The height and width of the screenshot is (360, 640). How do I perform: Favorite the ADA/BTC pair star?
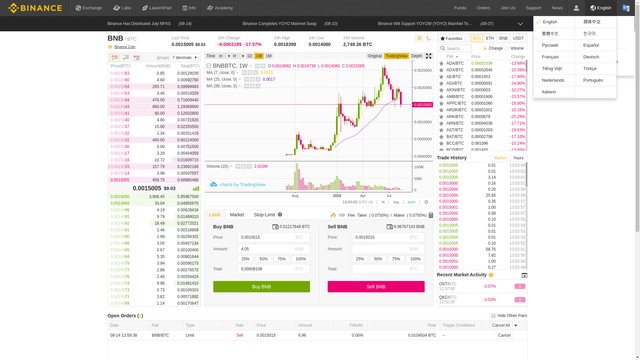tap(441, 63)
